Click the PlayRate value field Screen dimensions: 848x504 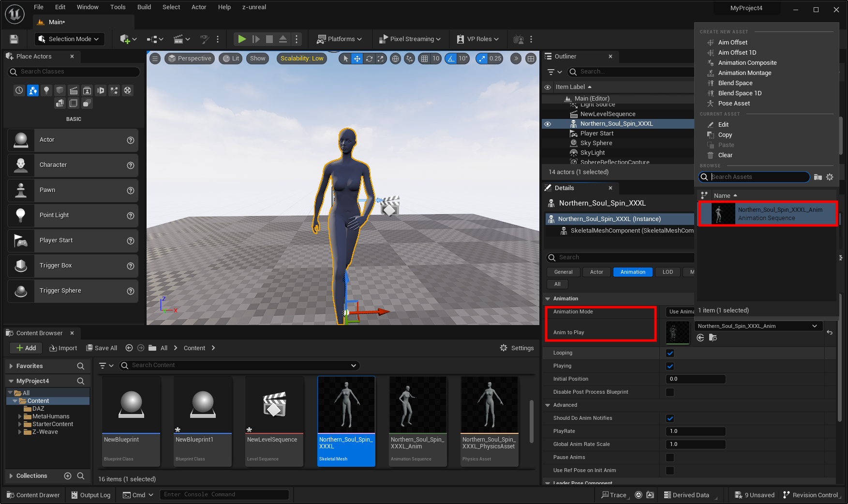coord(696,431)
